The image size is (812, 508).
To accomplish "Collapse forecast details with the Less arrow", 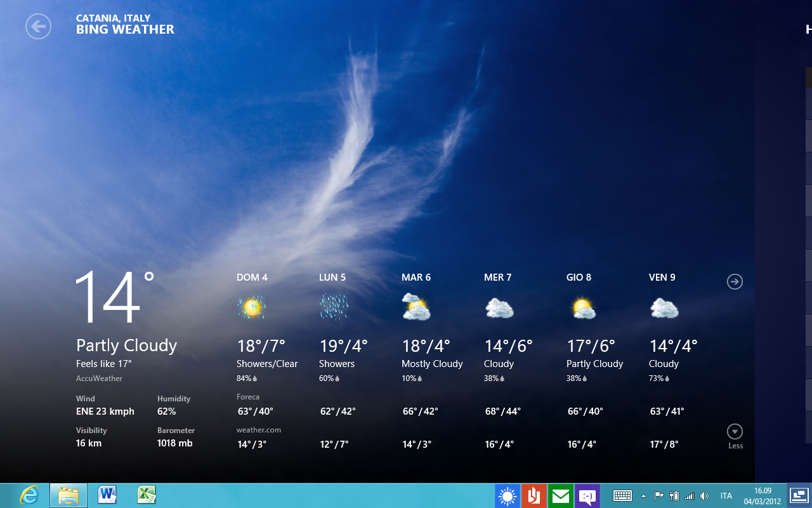I will [x=735, y=432].
